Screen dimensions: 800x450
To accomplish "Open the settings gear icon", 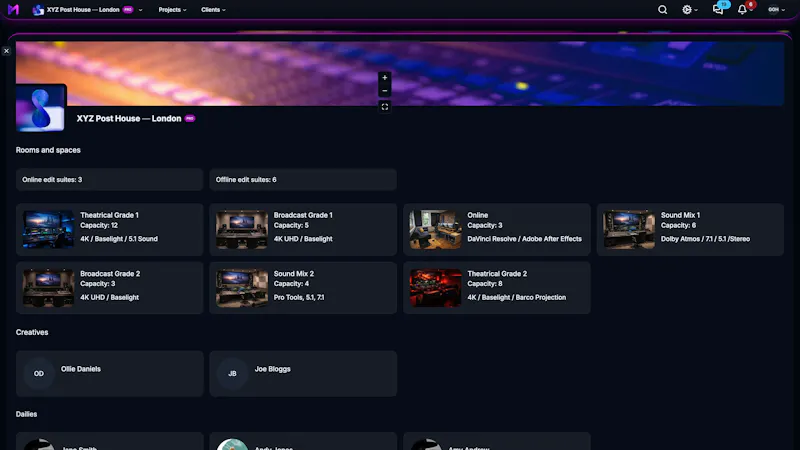I will [x=687, y=10].
